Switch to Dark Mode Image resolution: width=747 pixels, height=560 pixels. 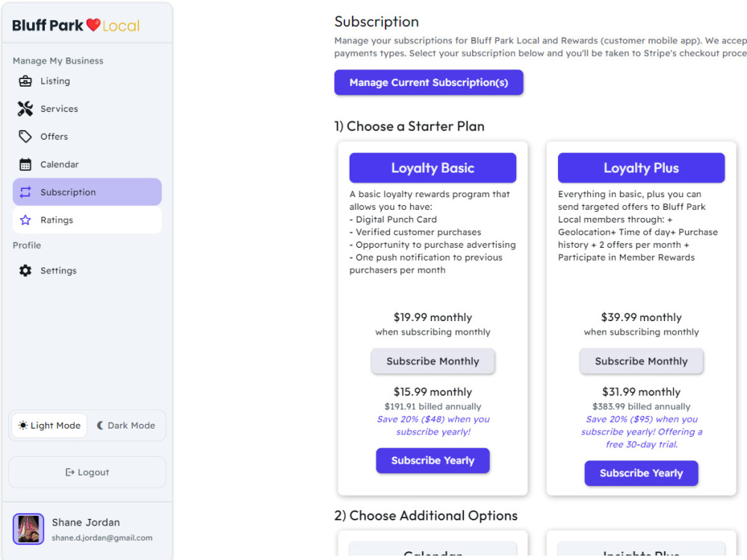pos(126,426)
